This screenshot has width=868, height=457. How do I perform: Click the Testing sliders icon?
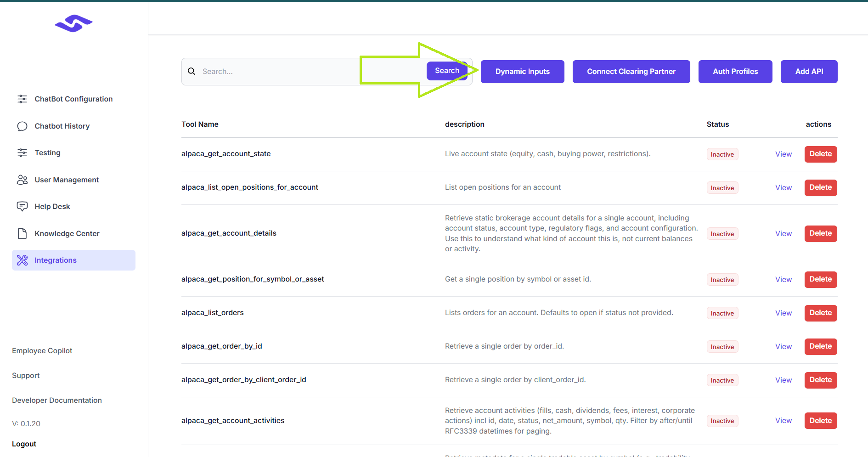pyautogui.click(x=22, y=153)
